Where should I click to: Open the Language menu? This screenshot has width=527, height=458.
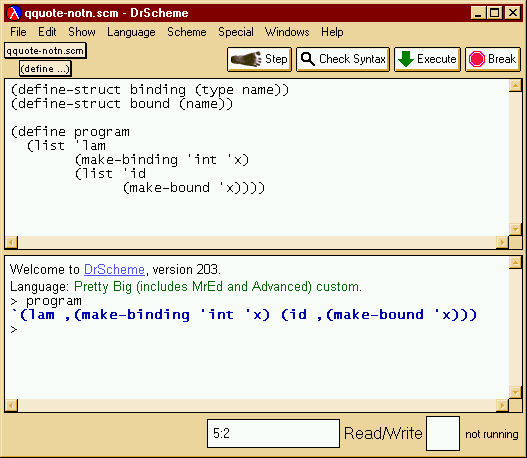(x=131, y=32)
